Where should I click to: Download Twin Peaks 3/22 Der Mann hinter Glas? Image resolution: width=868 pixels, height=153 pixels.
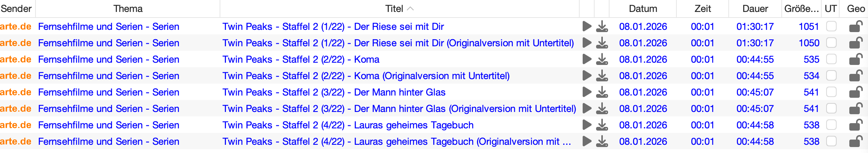[x=602, y=93]
